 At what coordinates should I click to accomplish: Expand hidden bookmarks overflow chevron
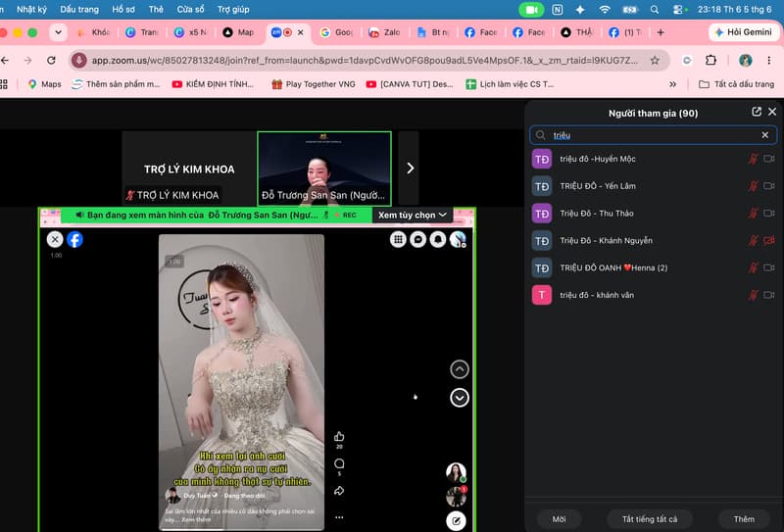click(x=672, y=84)
